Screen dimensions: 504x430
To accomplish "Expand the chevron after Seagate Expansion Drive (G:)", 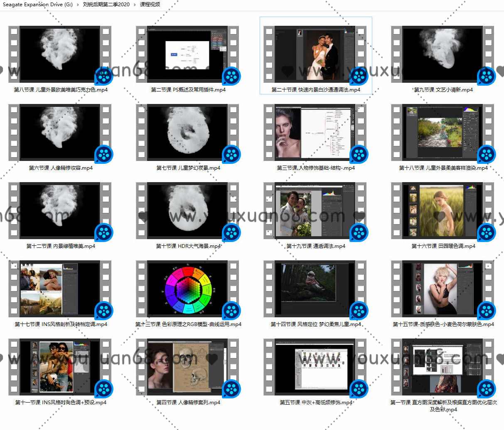I will (x=78, y=5).
